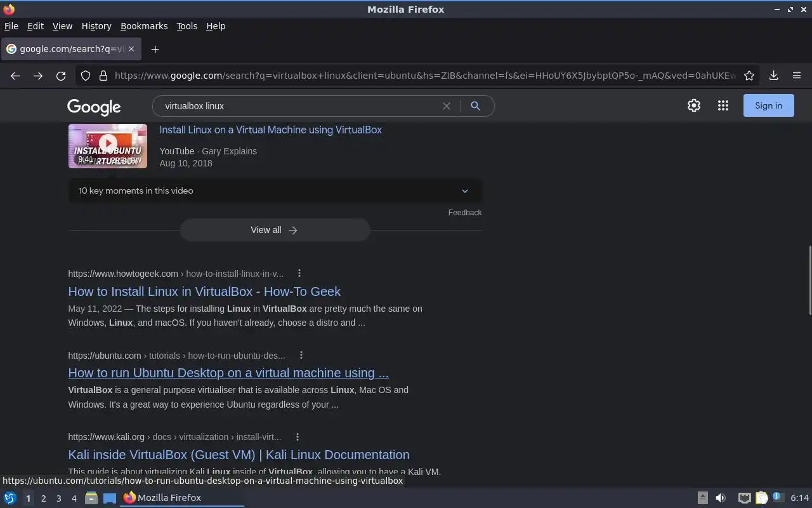Open the Tools menu

(x=187, y=26)
